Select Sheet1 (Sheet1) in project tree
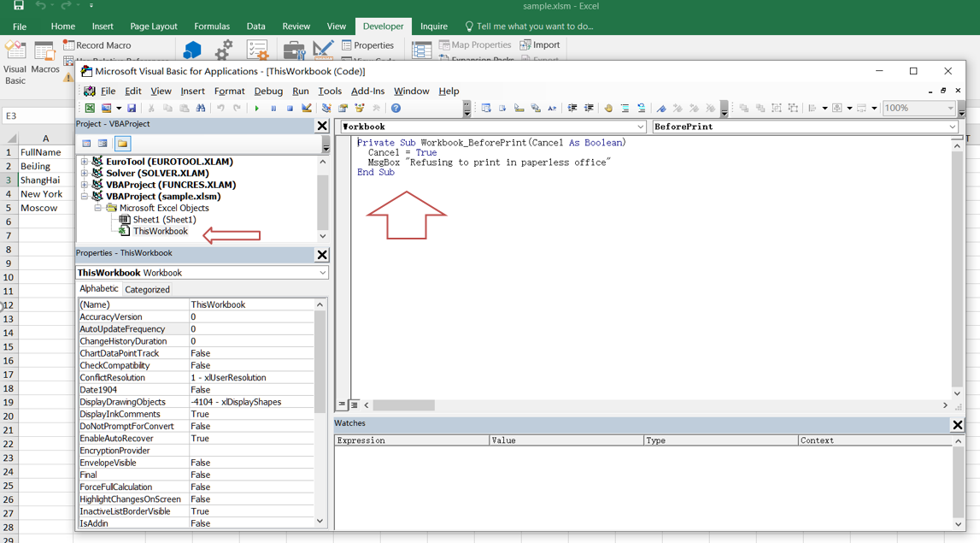 pos(164,220)
